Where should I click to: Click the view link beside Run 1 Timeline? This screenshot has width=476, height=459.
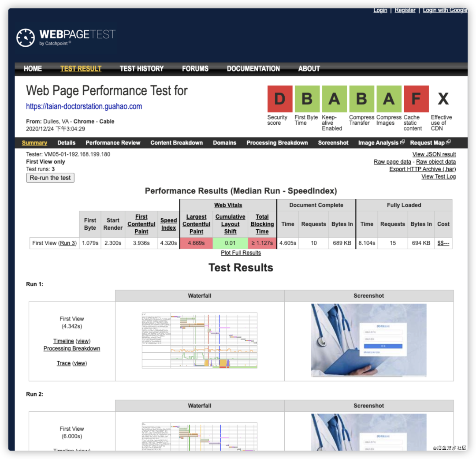pyautogui.click(x=83, y=341)
